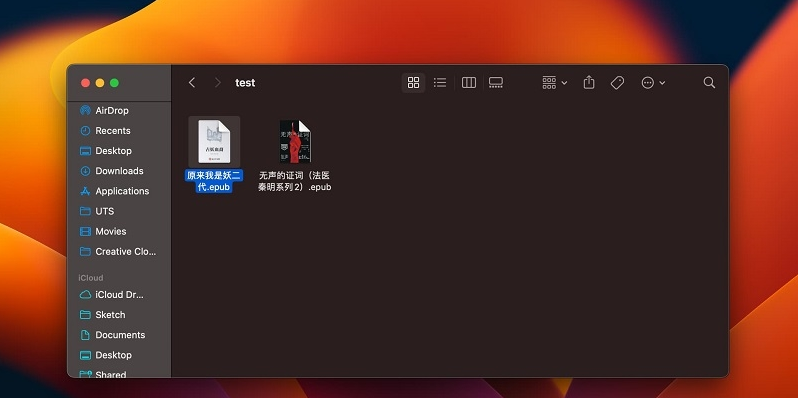Select the 原来我是妖二代.epub file thumbnail
The height and width of the screenshot is (398, 798).
pos(214,141)
